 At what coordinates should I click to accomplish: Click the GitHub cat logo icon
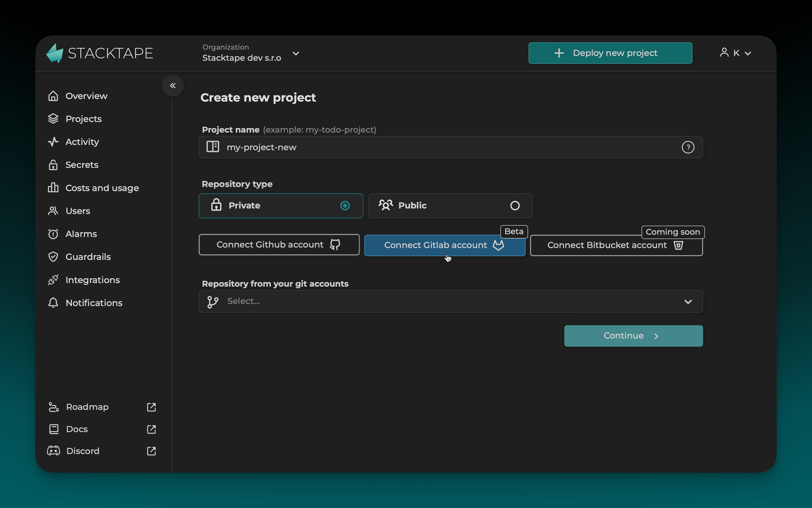(x=335, y=245)
